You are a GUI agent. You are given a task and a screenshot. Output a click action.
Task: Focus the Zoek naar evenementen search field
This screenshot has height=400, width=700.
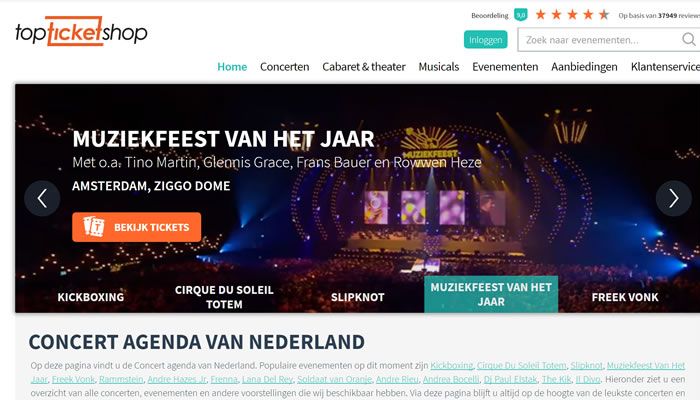(600, 40)
